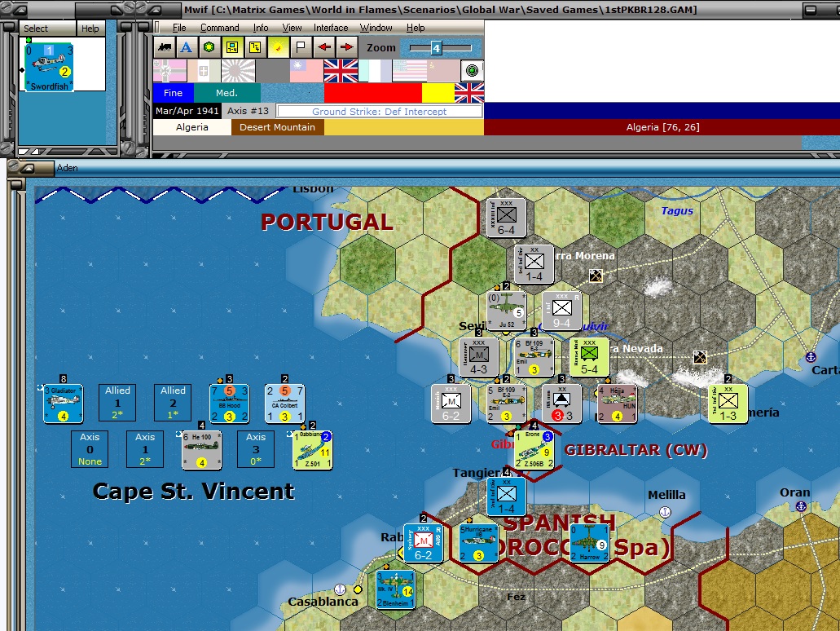Click the Mar/Apr 1941 date label
840x631 pixels.
(x=187, y=111)
